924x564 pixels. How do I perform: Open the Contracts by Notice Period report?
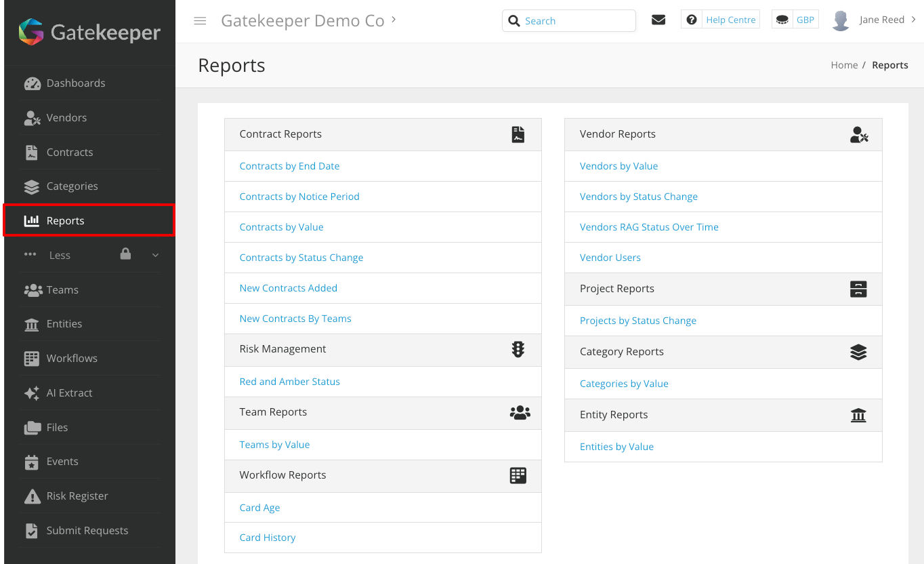click(x=299, y=197)
